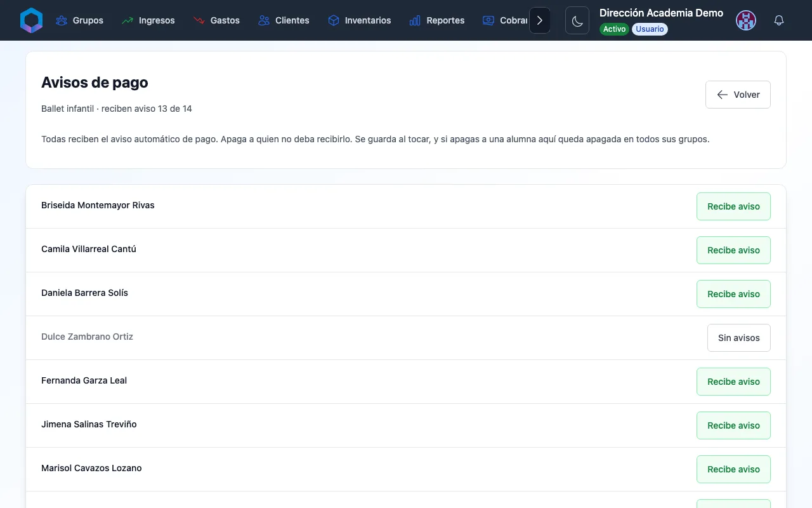
Task: Click the name Jimena Salinas Treviño
Action: (x=89, y=424)
